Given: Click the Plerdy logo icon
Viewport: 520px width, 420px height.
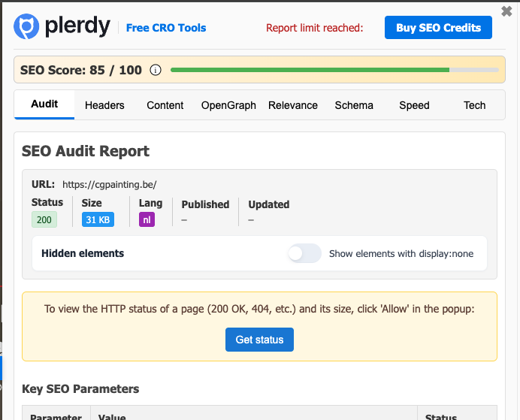Looking at the screenshot, I should (x=26, y=26).
